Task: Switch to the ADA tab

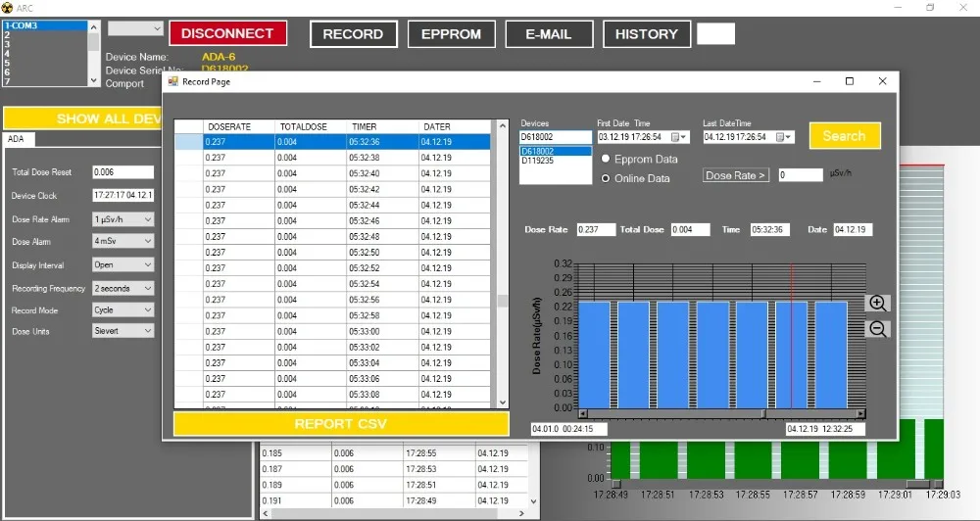Action: coord(17,140)
